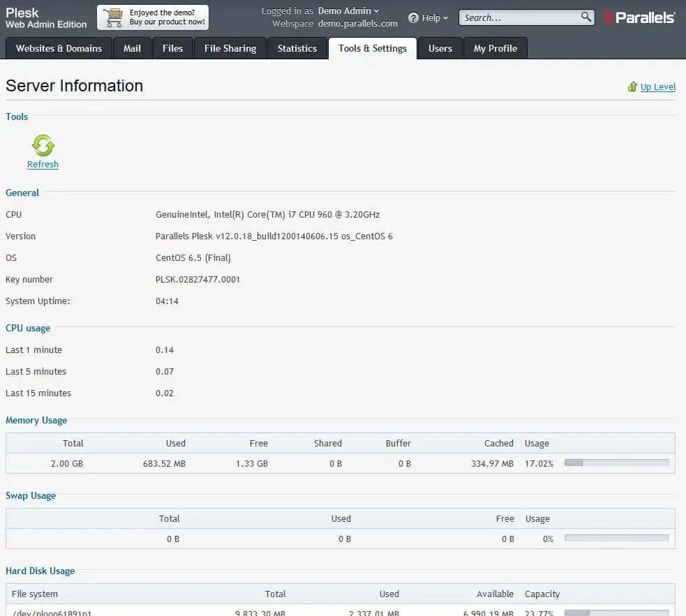Click the search magnifier icon

point(586,17)
